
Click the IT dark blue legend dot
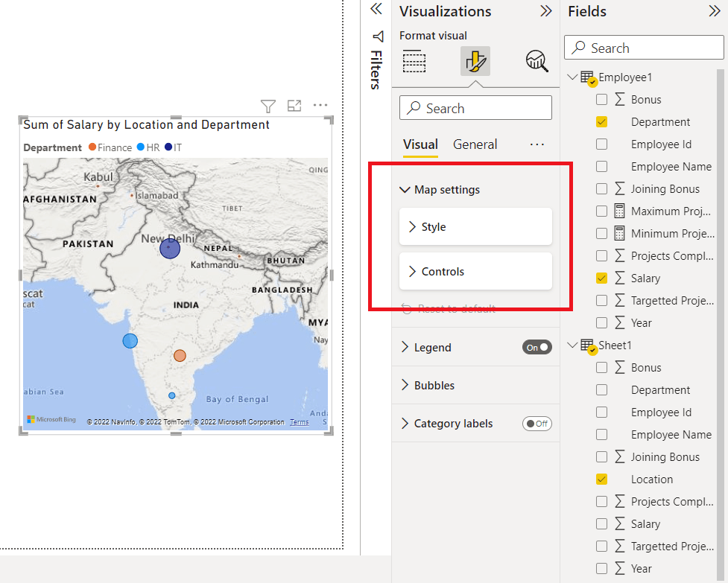click(x=168, y=147)
